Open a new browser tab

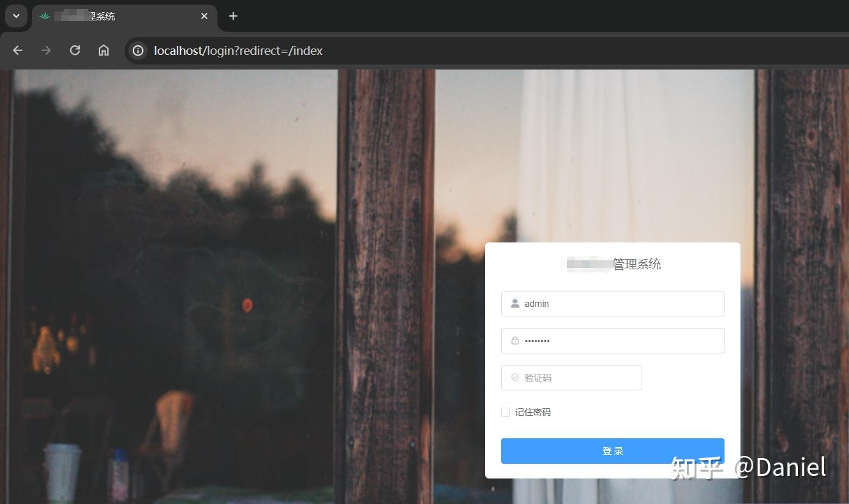[x=233, y=16]
